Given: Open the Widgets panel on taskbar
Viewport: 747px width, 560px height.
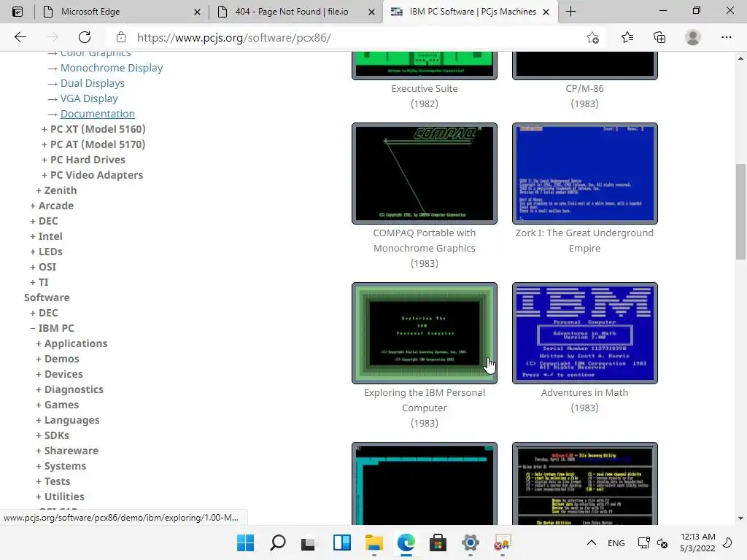Looking at the screenshot, I should 341,542.
